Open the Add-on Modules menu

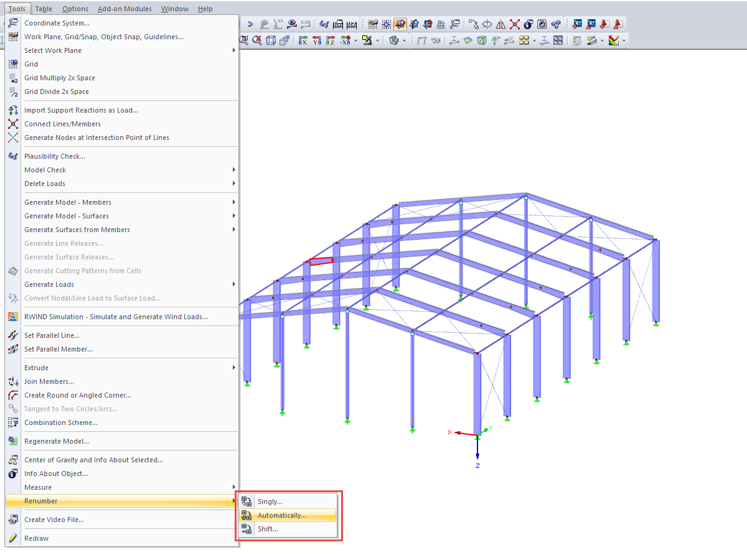click(x=125, y=9)
